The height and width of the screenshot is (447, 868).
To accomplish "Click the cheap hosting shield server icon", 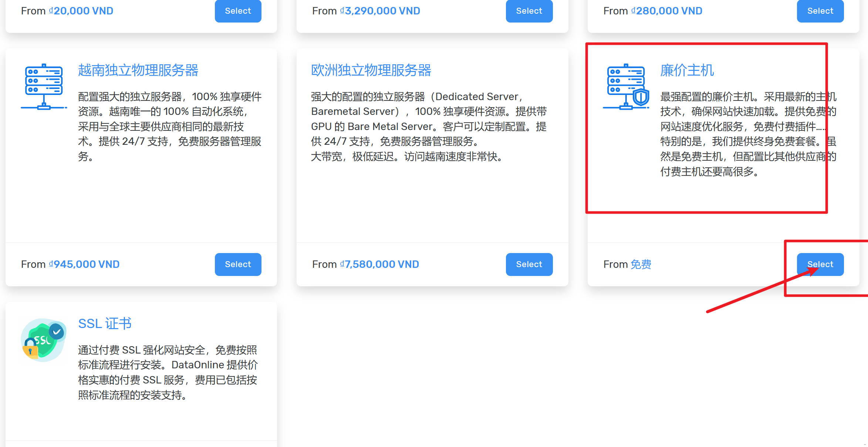I will [626, 87].
